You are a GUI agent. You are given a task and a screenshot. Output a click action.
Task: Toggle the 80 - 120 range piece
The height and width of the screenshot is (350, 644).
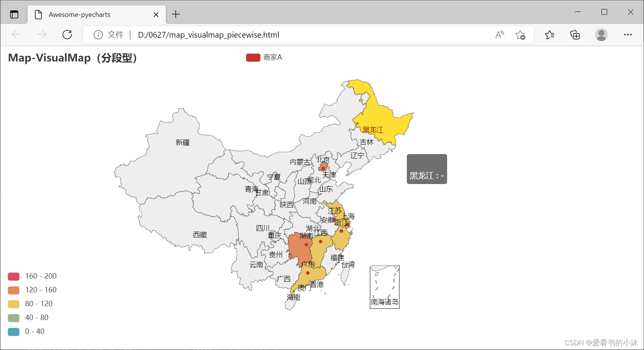point(30,304)
